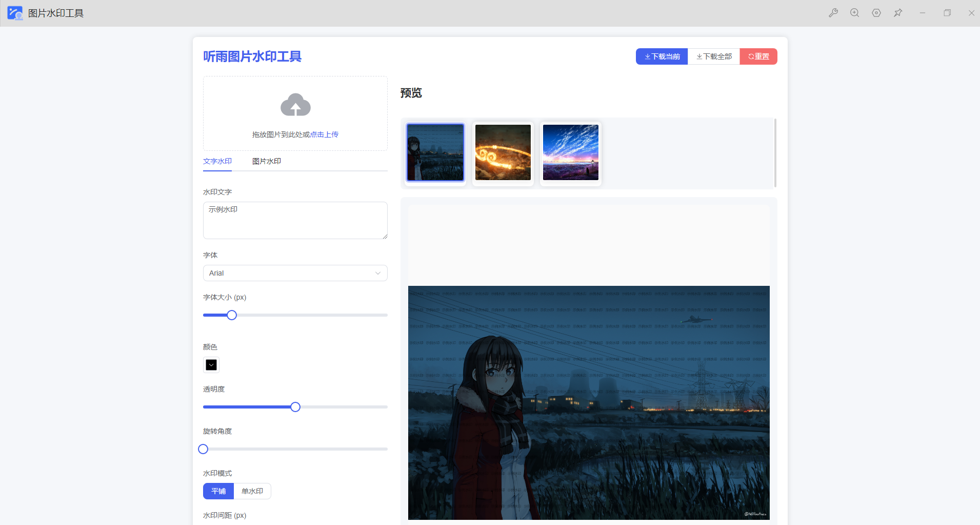Image resolution: width=980 pixels, height=525 pixels.
Task: Click the red 重置 button
Action: click(758, 56)
